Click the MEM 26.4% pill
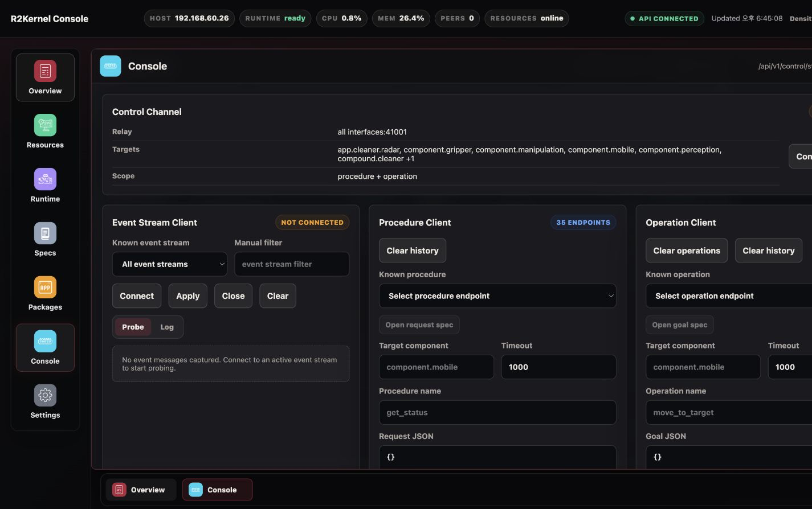This screenshot has width=812, height=509. click(x=401, y=18)
